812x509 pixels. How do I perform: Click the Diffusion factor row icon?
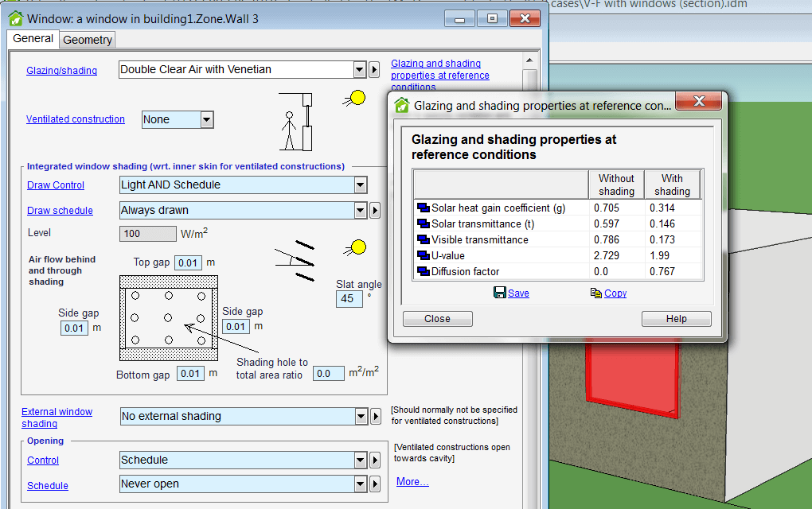tap(423, 272)
